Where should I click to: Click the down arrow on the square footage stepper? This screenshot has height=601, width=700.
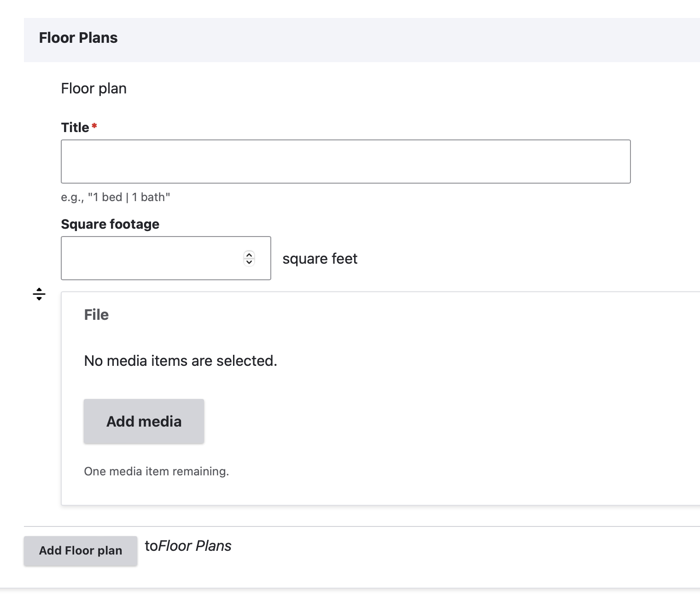249,262
